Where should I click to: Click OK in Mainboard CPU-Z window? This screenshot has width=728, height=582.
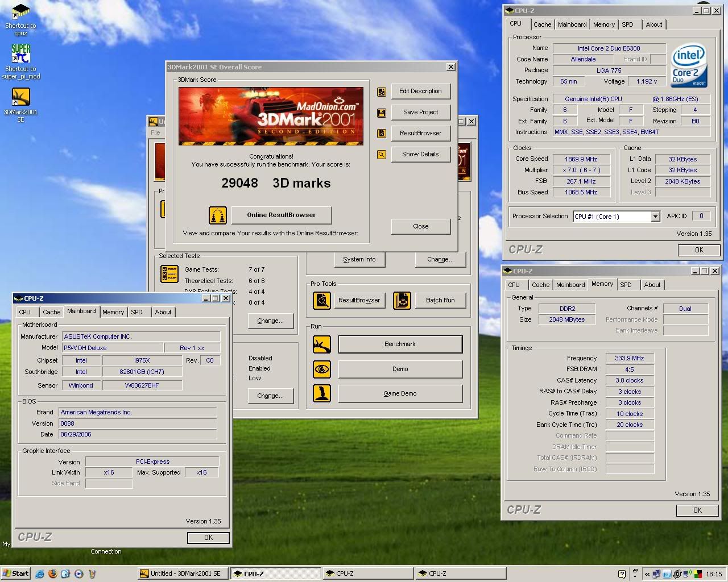coord(208,538)
